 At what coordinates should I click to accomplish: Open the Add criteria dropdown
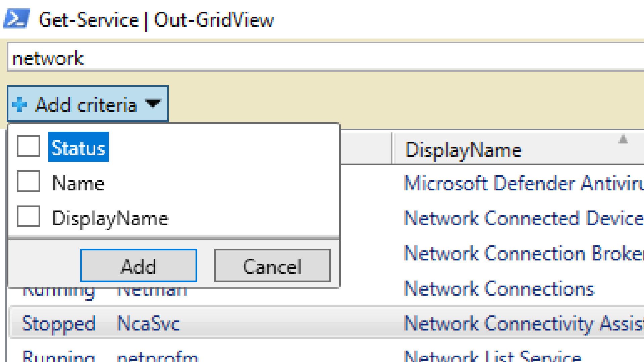pos(88,104)
